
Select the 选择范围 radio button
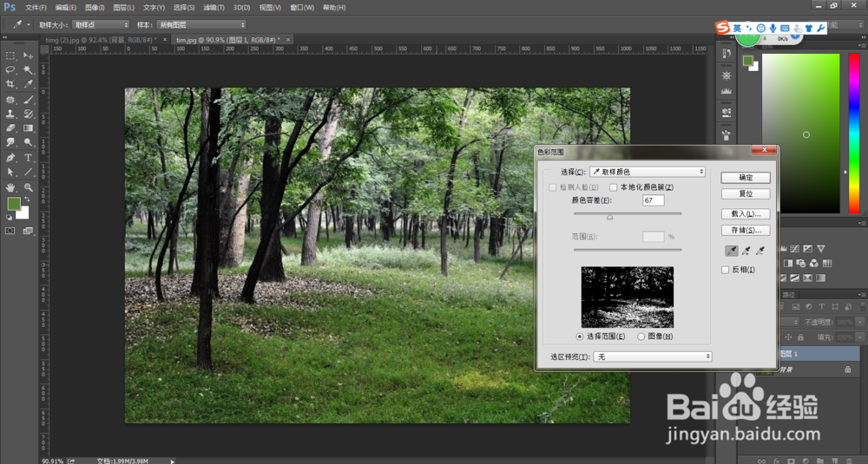tap(580, 337)
